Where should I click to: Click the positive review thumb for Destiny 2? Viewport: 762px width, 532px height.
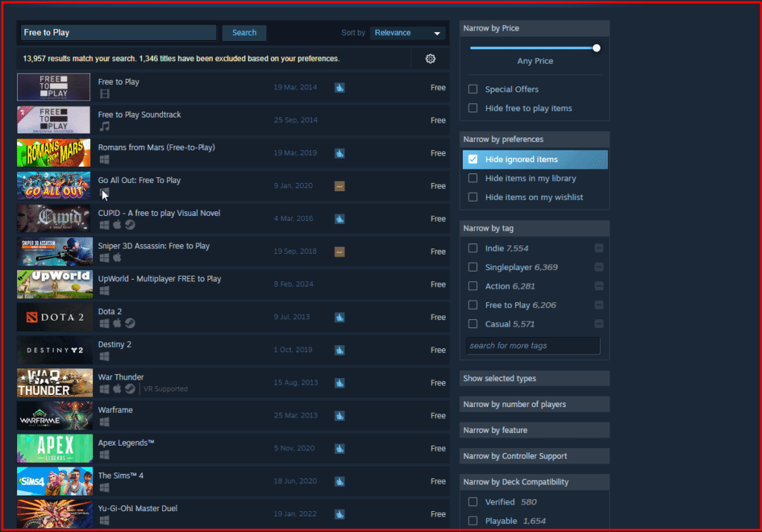point(339,350)
